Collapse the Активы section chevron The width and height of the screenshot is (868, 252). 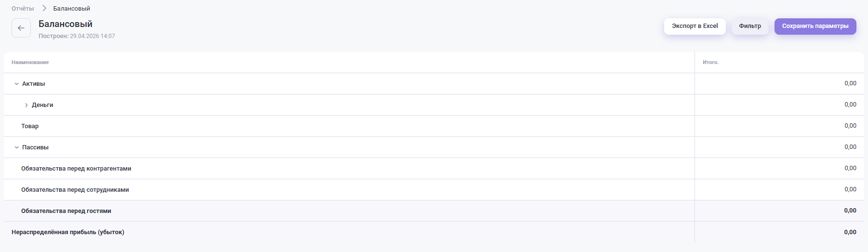(x=17, y=84)
